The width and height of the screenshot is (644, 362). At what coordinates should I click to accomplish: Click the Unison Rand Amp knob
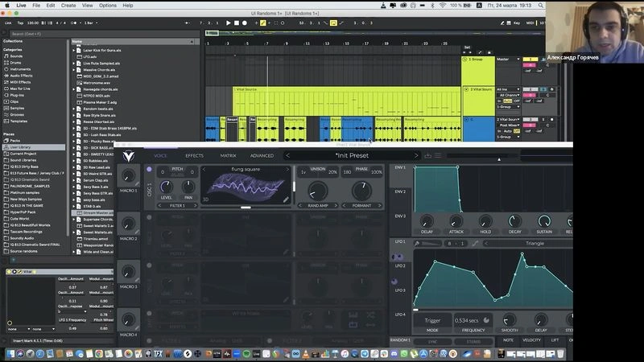pos(317,191)
